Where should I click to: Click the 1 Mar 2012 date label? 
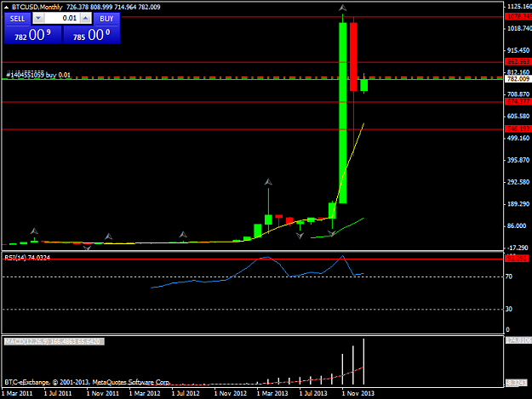coord(145,393)
